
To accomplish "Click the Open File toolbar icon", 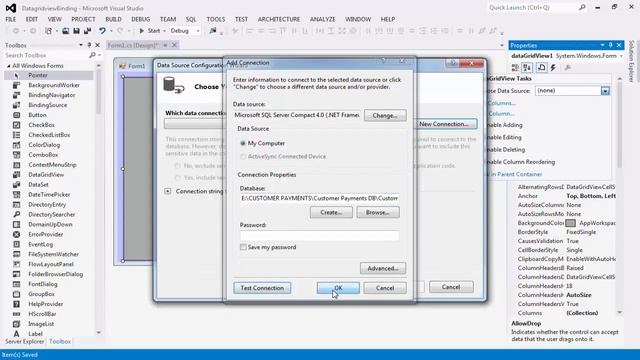I will [x=65, y=31].
